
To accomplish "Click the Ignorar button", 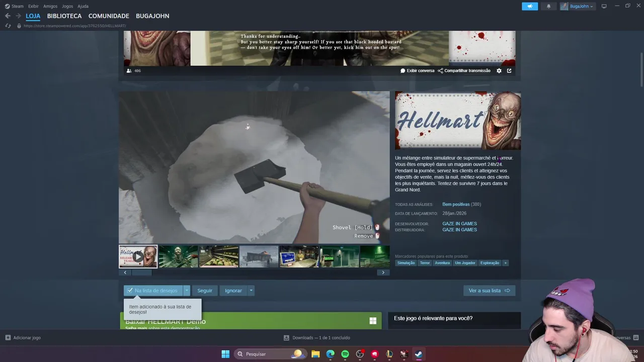I will (233, 291).
